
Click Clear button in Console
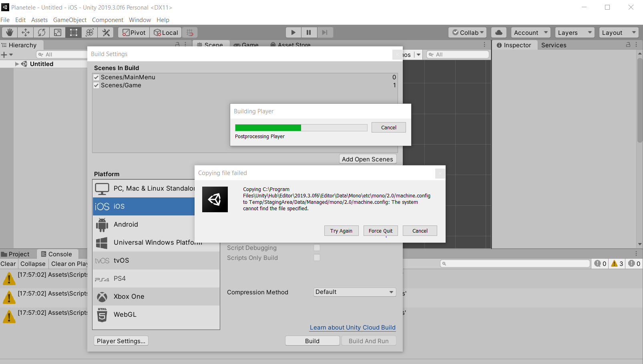pos(8,263)
